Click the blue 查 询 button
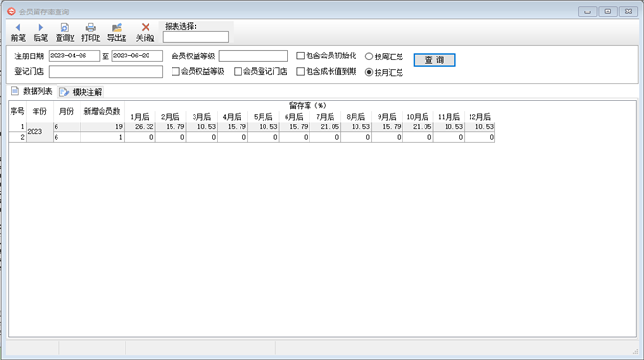 (434, 60)
